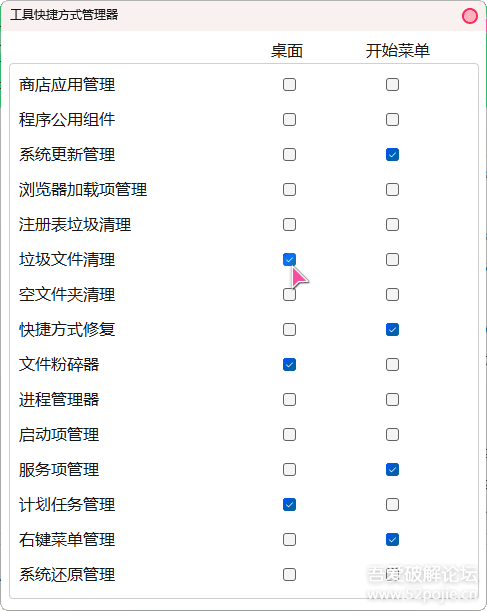Enable desktop shortcut for 商店应用管理

pyautogui.click(x=289, y=85)
